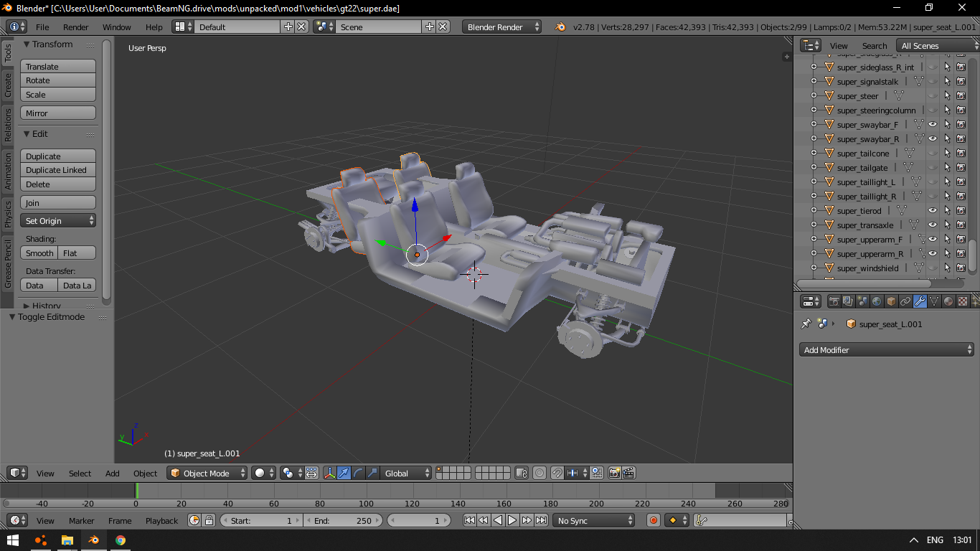Click the delete screen layout X icon

pyautogui.click(x=301, y=27)
